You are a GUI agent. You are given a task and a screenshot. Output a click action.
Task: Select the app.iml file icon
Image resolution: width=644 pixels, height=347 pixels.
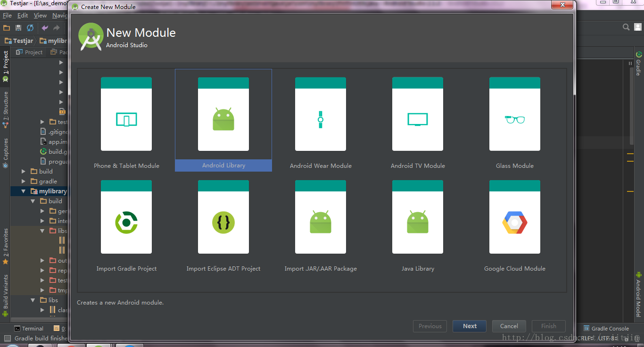click(x=44, y=141)
